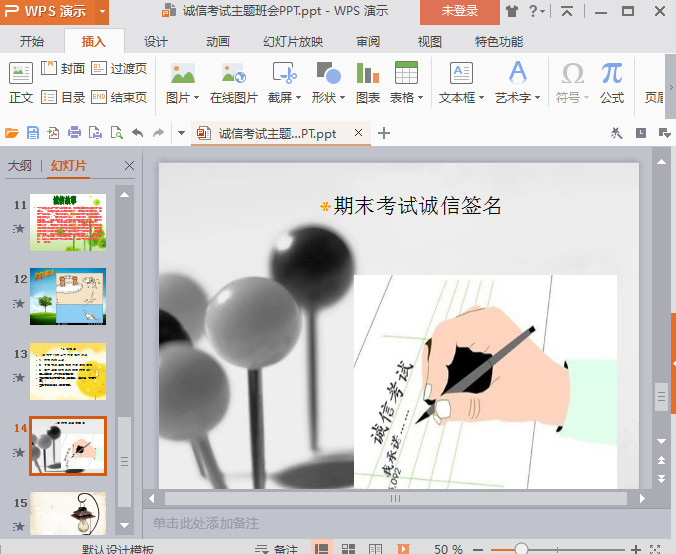The image size is (676, 554).
Task: Click the skin shirt icon in title bar
Action: point(512,11)
